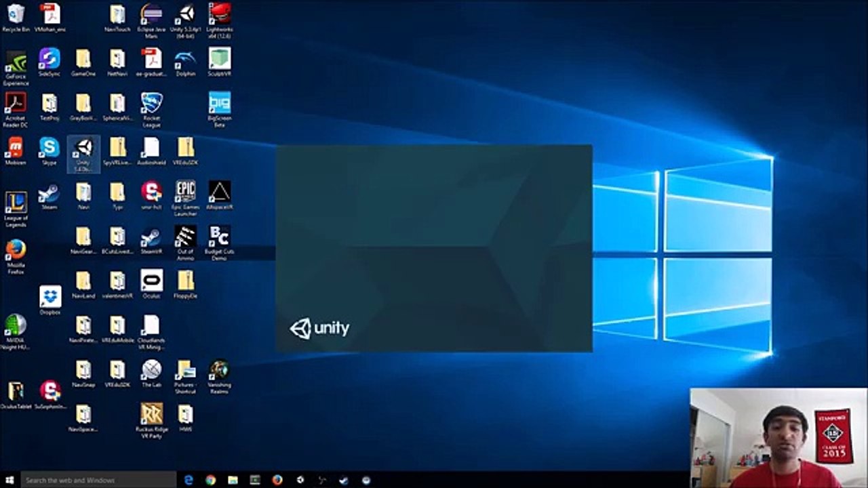This screenshot has height=488, width=868.
Task: Select the TestProj folder
Action: click(50, 107)
